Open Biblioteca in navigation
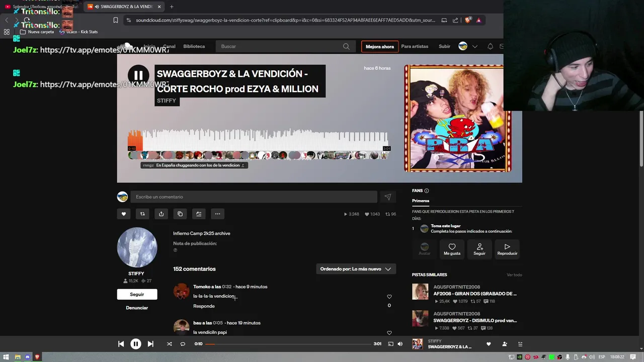Viewport: 644px width, 362px height. (x=194, y=46)
